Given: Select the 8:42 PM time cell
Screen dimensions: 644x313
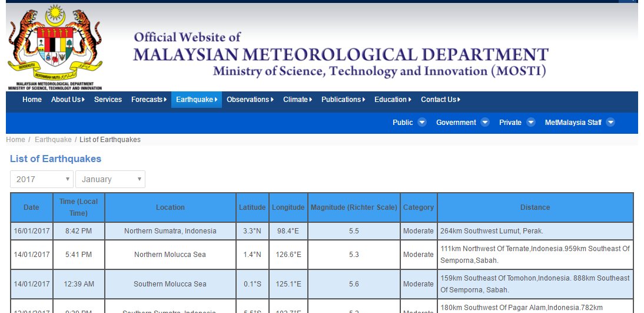Looking at the screenshot, I should [79, 231].
